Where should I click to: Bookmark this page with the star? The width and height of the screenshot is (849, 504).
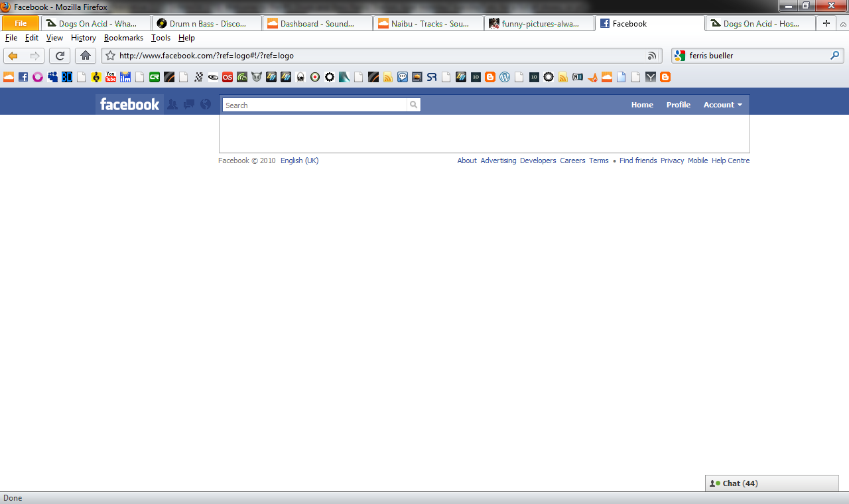(111, 56)
